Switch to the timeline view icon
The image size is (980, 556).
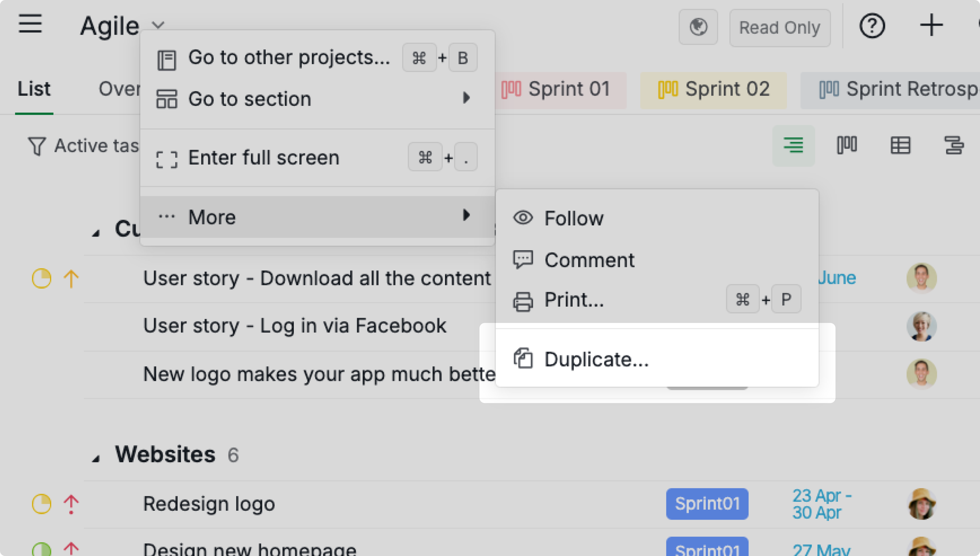955,145
